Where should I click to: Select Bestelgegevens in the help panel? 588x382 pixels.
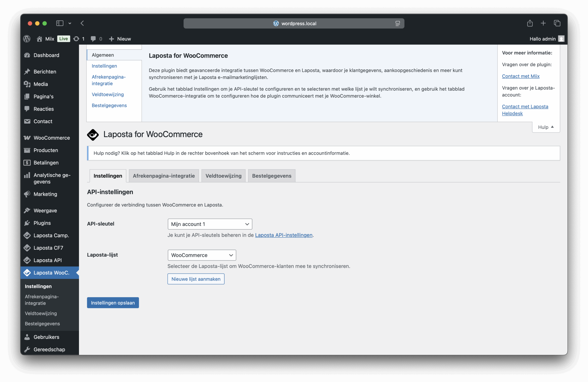109,105
